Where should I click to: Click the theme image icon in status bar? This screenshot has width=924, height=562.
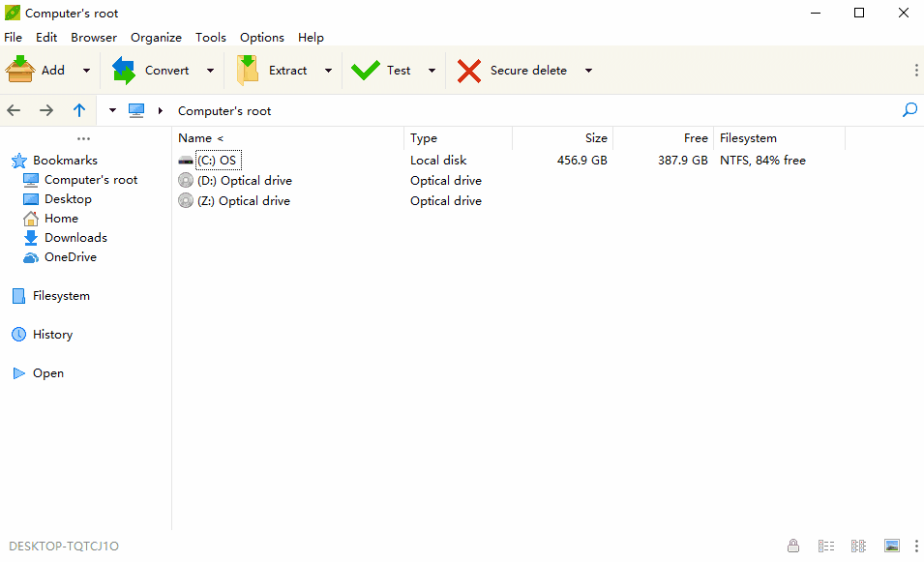891,546
